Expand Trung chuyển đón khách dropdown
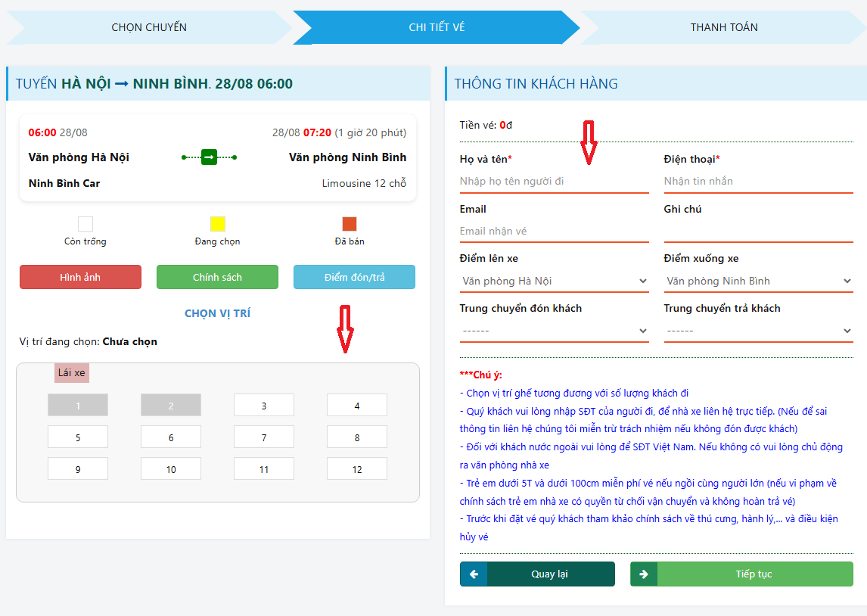 [x=554, y=331]
